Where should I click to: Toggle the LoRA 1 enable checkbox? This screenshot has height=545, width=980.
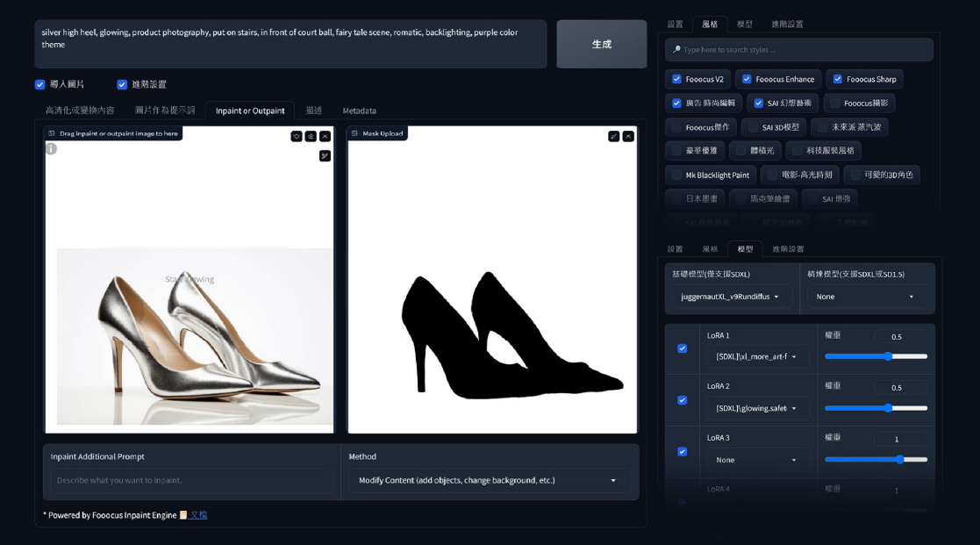tap(683, 348)
